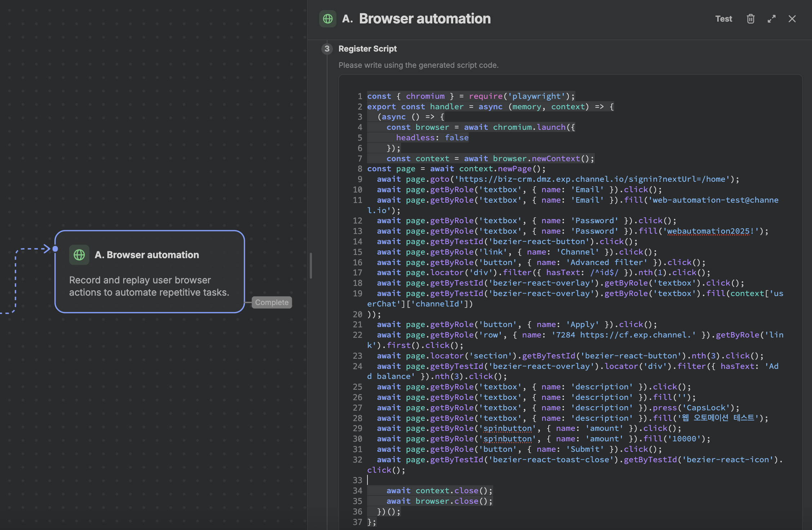Click the trash delete icon in header

point(750,19)
